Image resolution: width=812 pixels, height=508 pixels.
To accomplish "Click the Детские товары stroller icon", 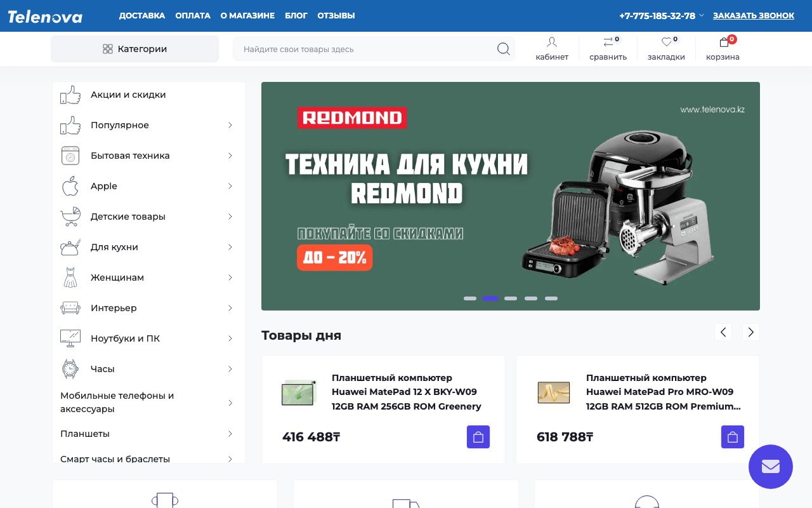I will [70, 217].
